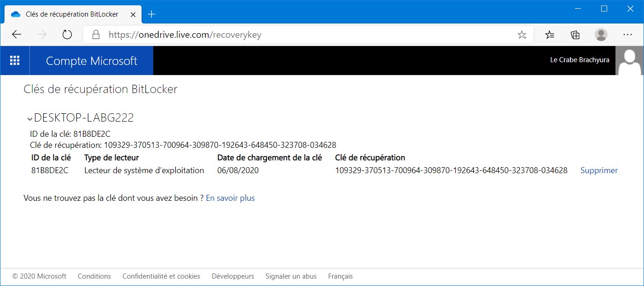Click Signaler un abus footer link
644x286 pixels.
(x=291, y=276)
